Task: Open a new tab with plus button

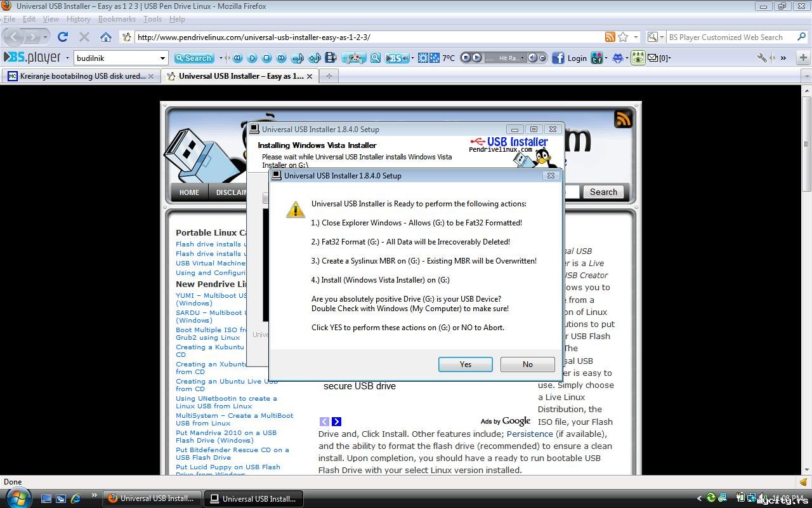Action: [x=329, y=76]
